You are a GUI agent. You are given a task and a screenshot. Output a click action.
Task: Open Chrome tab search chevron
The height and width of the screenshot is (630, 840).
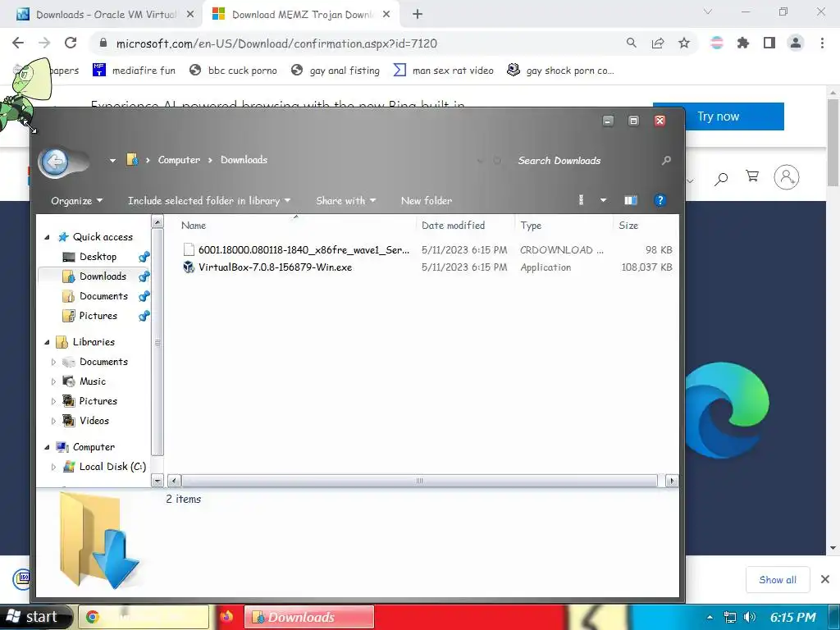pos(708,11)
